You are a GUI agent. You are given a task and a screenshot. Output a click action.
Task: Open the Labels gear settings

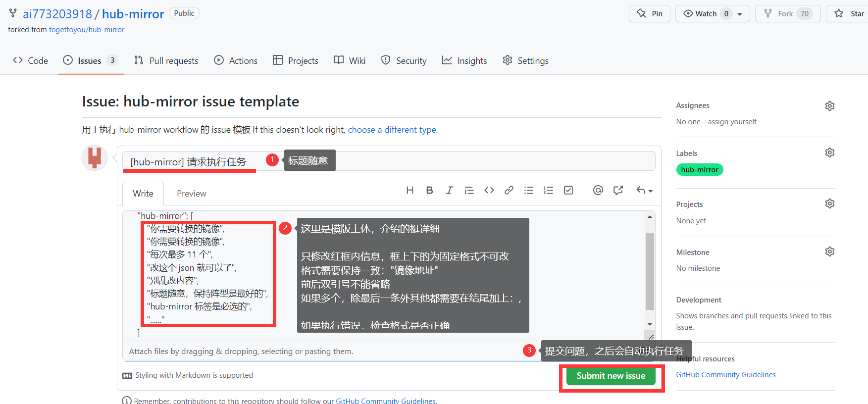(830, 152)
